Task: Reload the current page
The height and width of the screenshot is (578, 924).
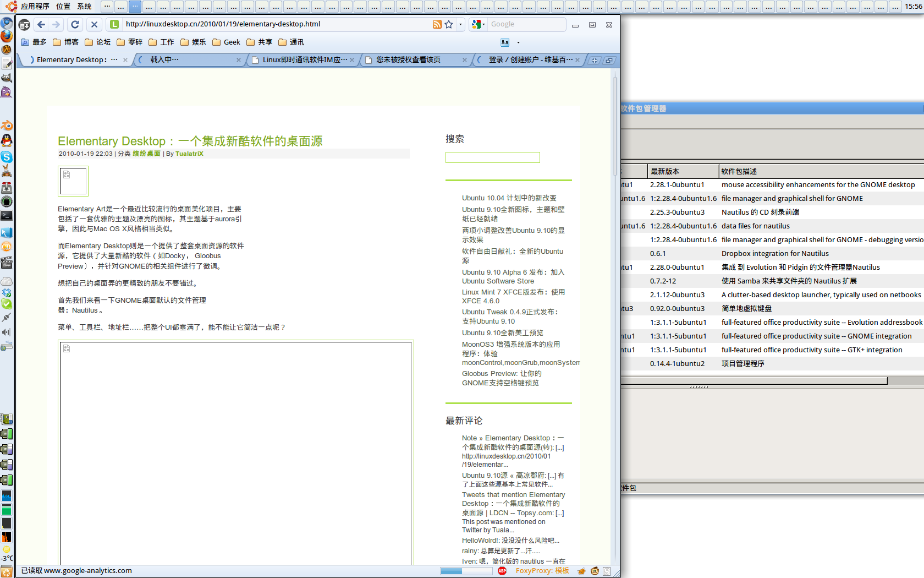Action: click(x=75, y=24)
